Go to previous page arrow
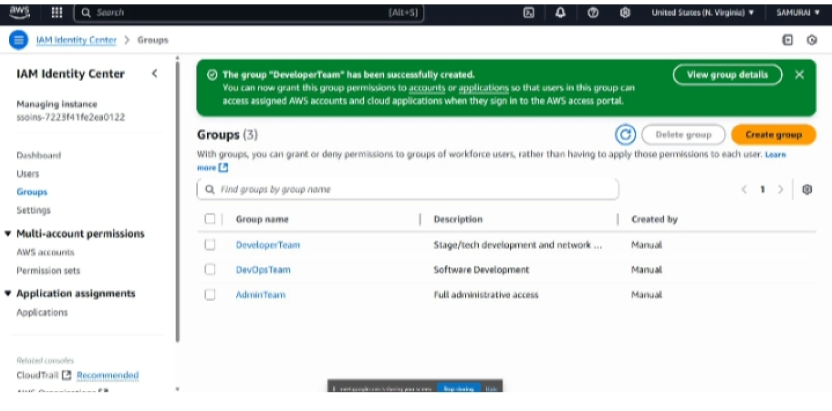This screenshot has height=411, width=832. 744,189
